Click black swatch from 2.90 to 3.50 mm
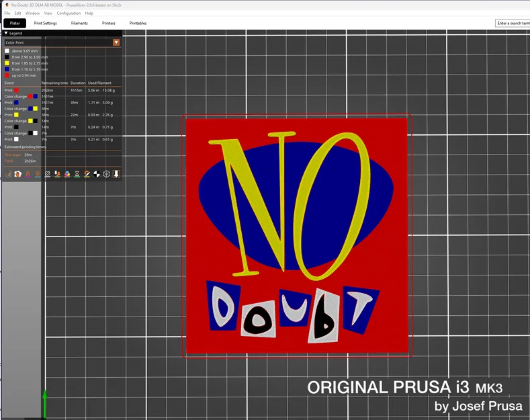Image resolution: width=530 pixels, height=420 pixels. coord(7,57)
